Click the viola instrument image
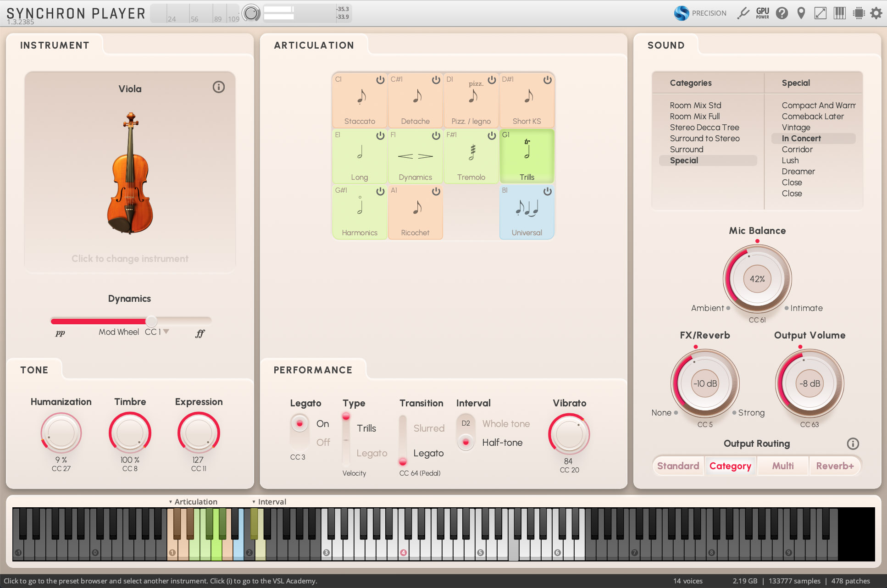This screenshot has width=887, height=588. coord(130,173)
